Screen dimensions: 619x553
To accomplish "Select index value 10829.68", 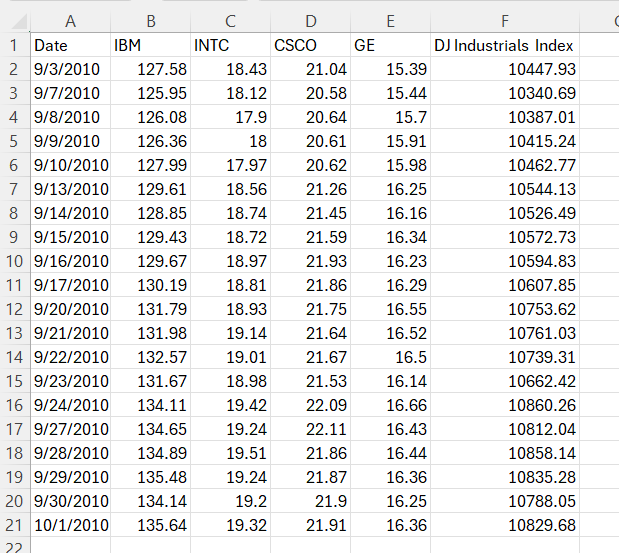I will click(505, 525).
